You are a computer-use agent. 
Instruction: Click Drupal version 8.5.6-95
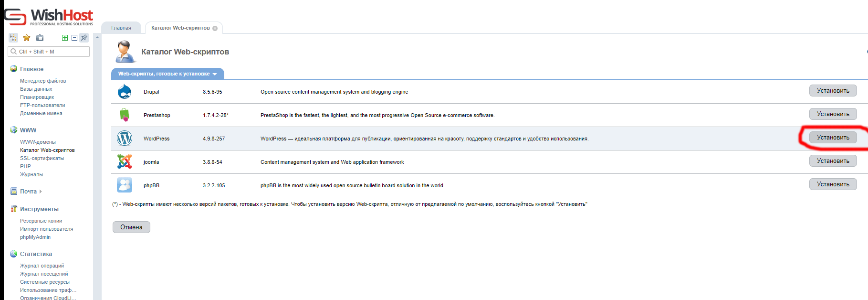(x=212, y=92)
